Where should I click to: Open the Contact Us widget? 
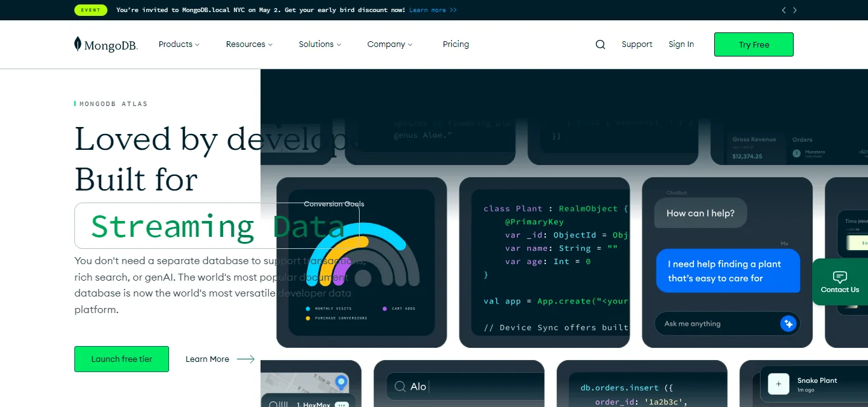(x=840, y=282)
